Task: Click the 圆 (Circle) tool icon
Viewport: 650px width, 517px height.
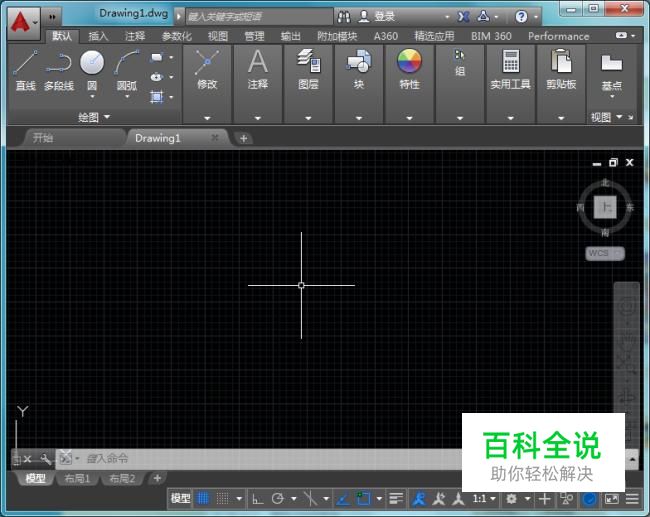Action: pos(92,64)
